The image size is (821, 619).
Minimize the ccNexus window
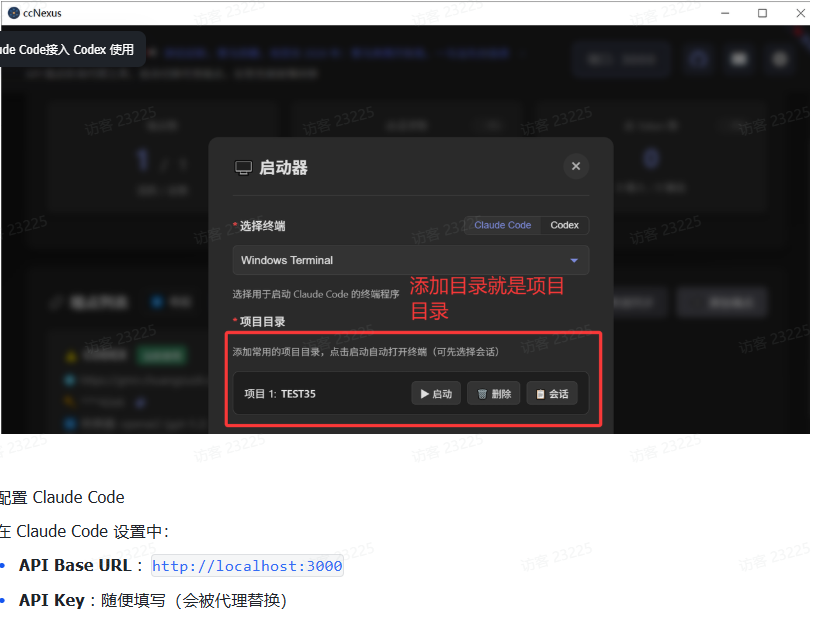tap(725, 13)
